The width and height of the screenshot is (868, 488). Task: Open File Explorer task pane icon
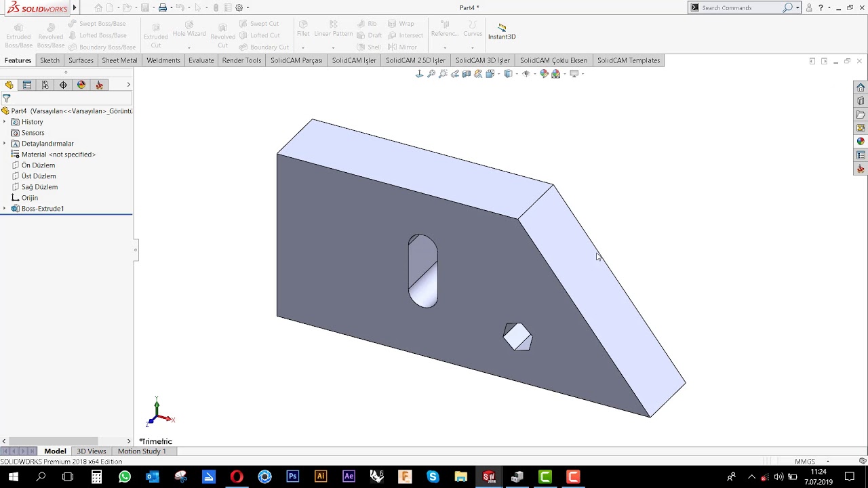861,115
